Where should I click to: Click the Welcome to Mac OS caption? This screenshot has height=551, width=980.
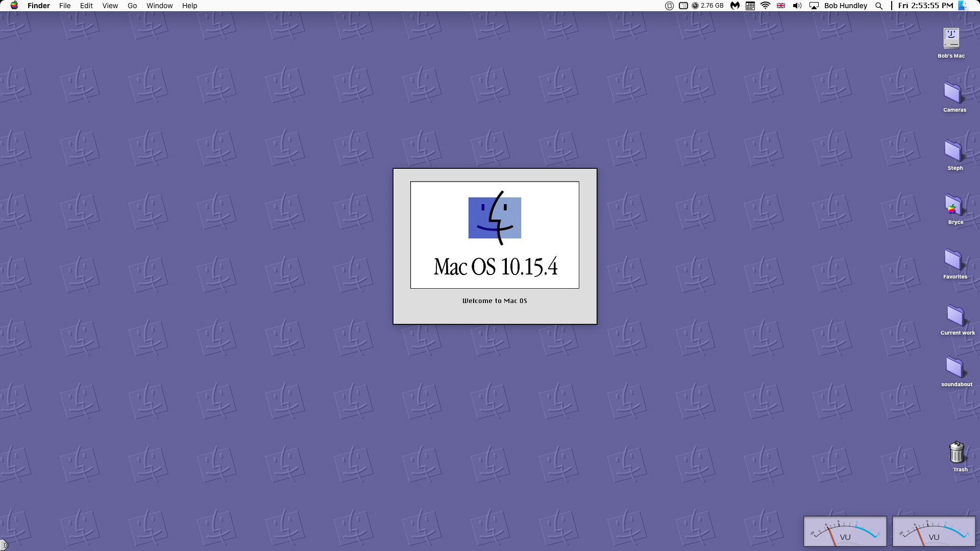(x=495, y=301)
